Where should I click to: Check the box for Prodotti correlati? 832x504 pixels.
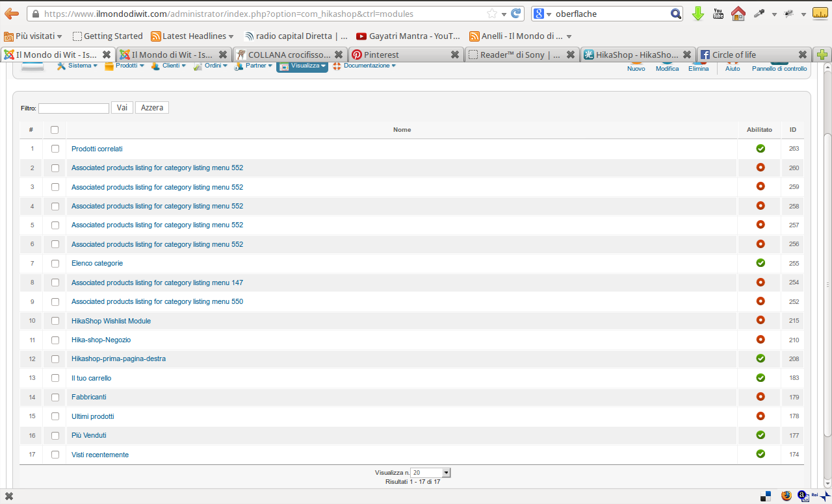point(55,149)
